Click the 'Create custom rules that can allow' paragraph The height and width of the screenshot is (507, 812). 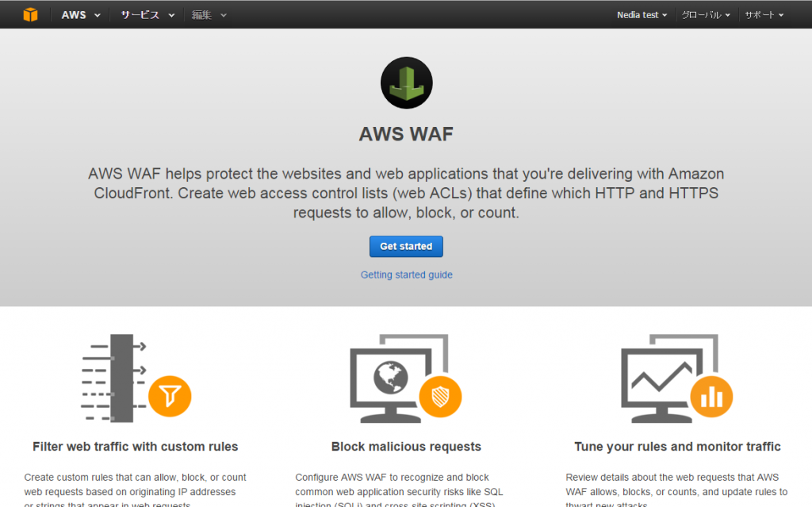[135, 490]
